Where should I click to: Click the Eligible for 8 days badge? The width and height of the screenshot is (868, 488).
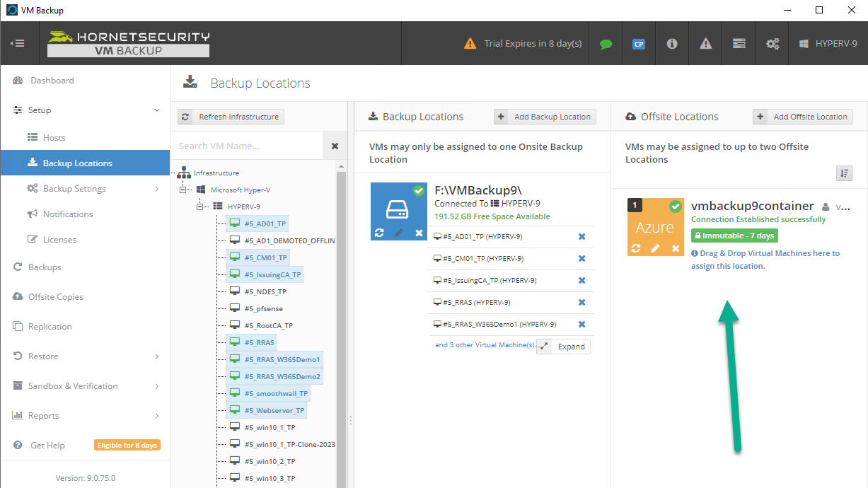pyautogui.click(x=127, y=446)
